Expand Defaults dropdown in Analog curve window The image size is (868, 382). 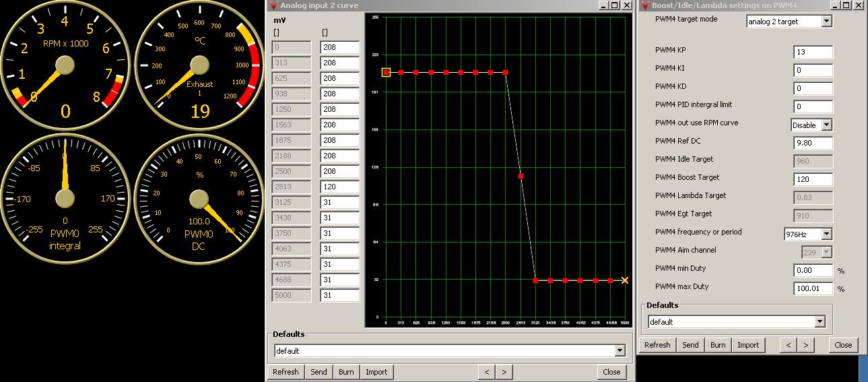point(620,351)
